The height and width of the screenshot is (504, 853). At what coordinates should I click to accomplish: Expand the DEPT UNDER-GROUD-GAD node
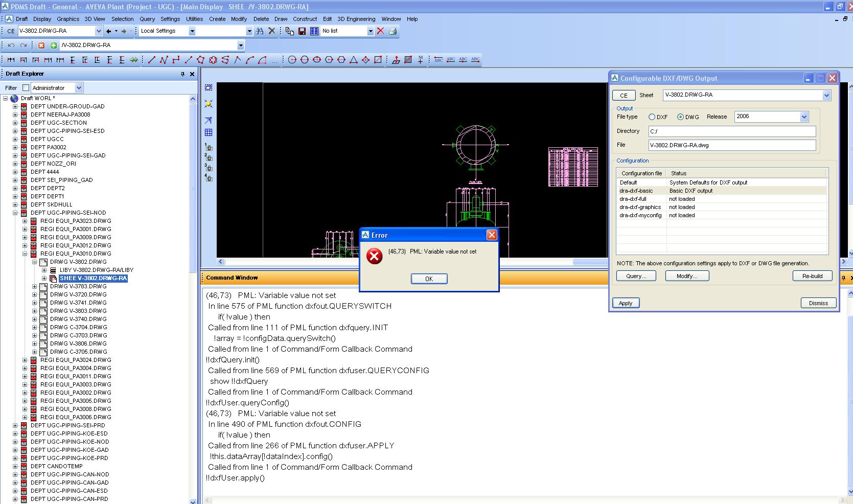15,107
